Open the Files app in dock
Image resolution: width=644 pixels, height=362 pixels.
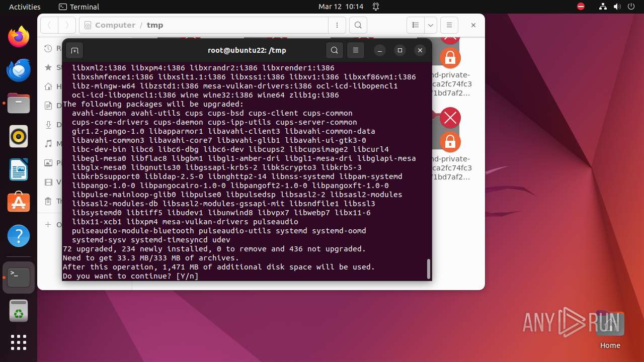(19, 103)
